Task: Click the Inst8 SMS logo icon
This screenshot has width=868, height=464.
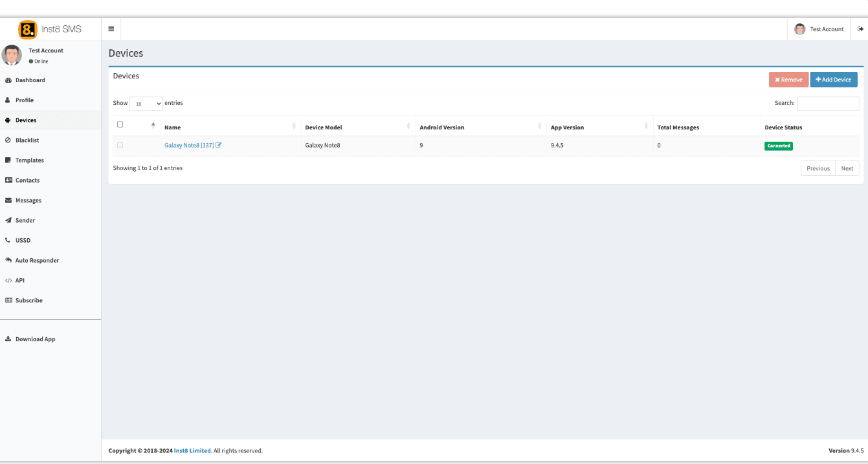Action: click(28, 29)
